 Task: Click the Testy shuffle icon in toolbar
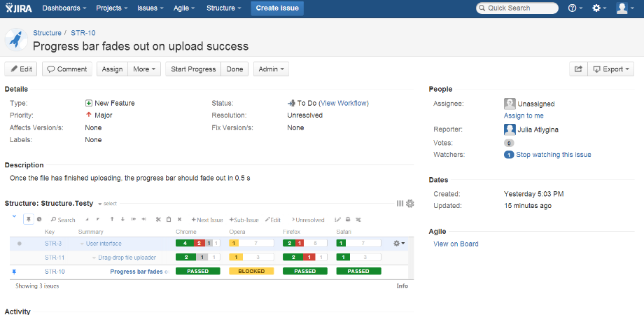(358, 219)
